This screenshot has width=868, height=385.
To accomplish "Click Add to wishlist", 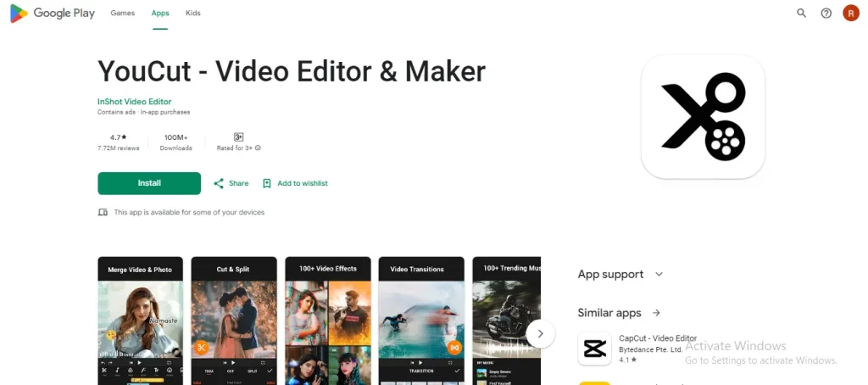I will point(303,183).
